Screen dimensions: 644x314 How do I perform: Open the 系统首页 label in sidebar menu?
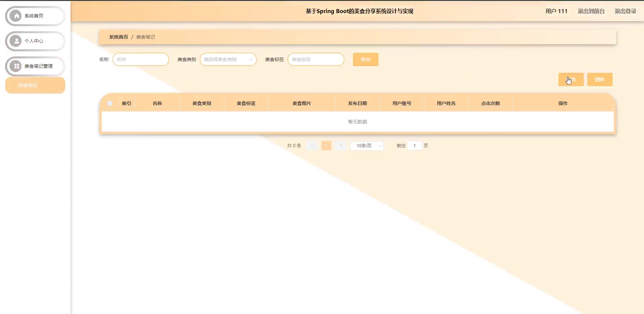pyautogui.click(x=34, y=16)
